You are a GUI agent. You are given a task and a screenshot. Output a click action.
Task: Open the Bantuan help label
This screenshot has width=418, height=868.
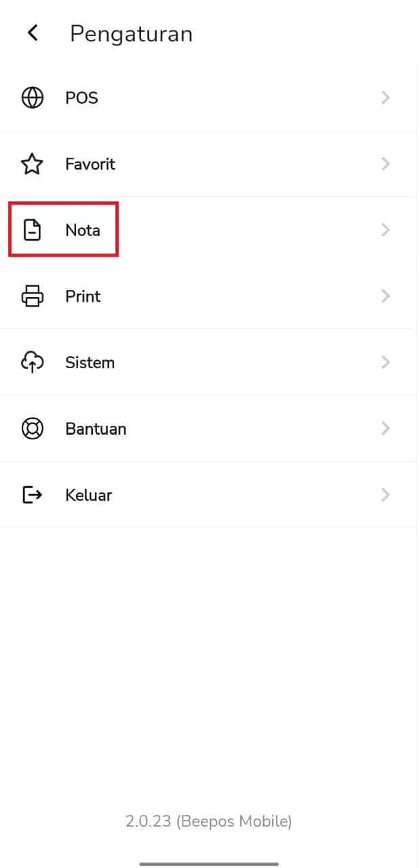click(96, 429)
